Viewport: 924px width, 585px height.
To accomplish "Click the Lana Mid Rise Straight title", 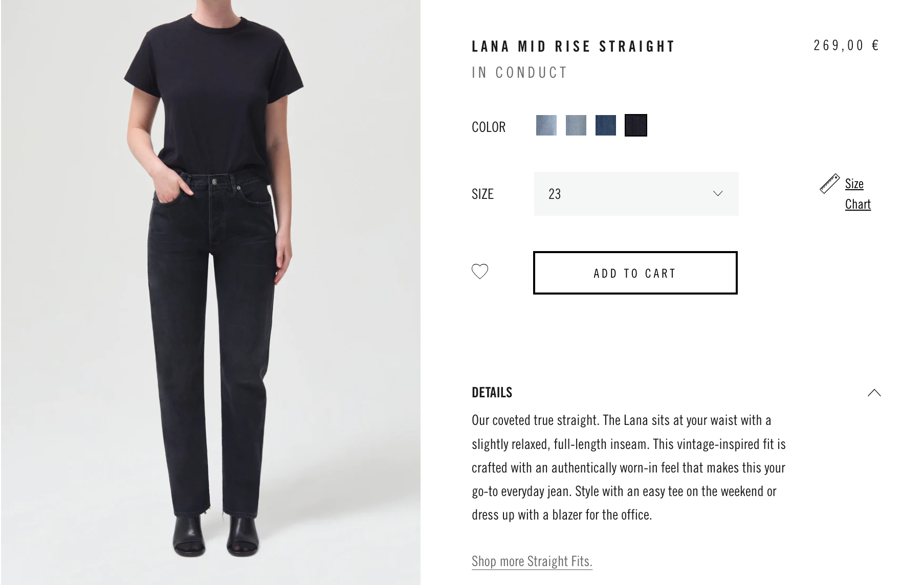I will point(573,47).
